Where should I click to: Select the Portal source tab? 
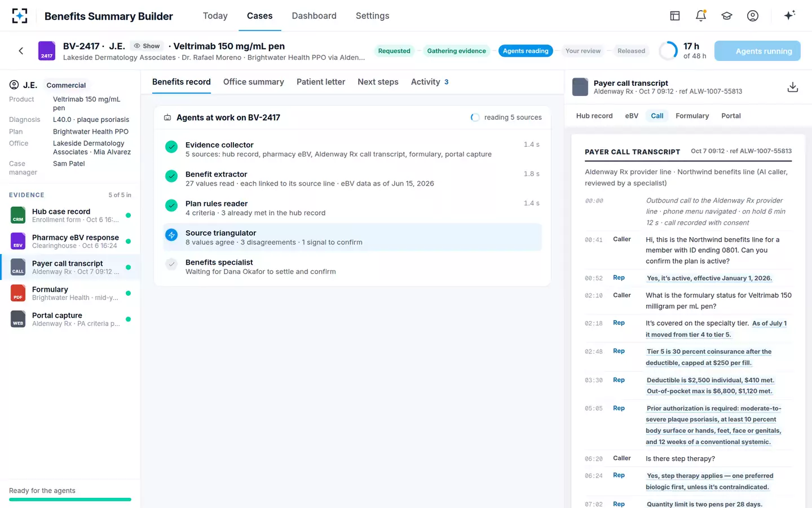click(x=731, y=116)
